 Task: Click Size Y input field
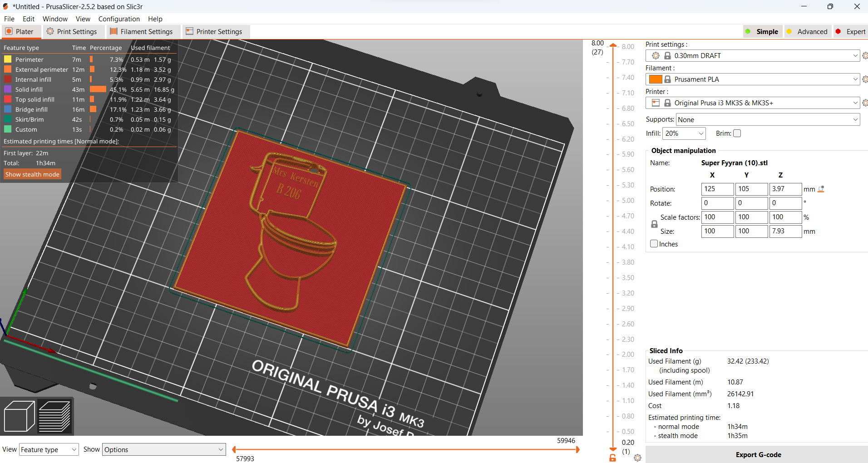point(751,231)
